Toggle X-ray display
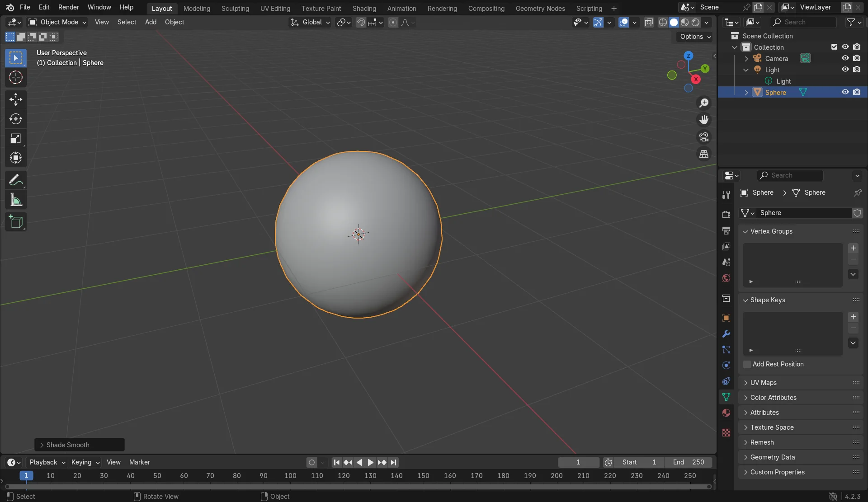The image size is (868, 502). pyautogui.click(x=649, y=22)
